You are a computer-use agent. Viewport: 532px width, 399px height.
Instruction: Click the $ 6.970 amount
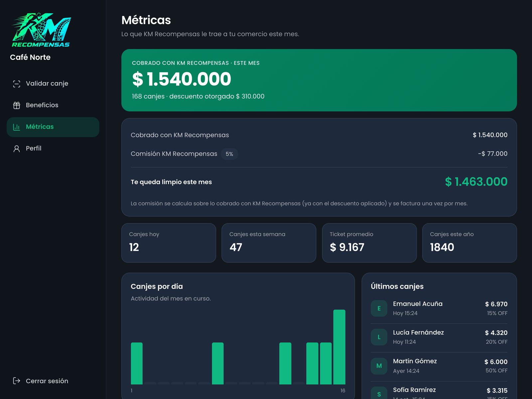point(496,304)
